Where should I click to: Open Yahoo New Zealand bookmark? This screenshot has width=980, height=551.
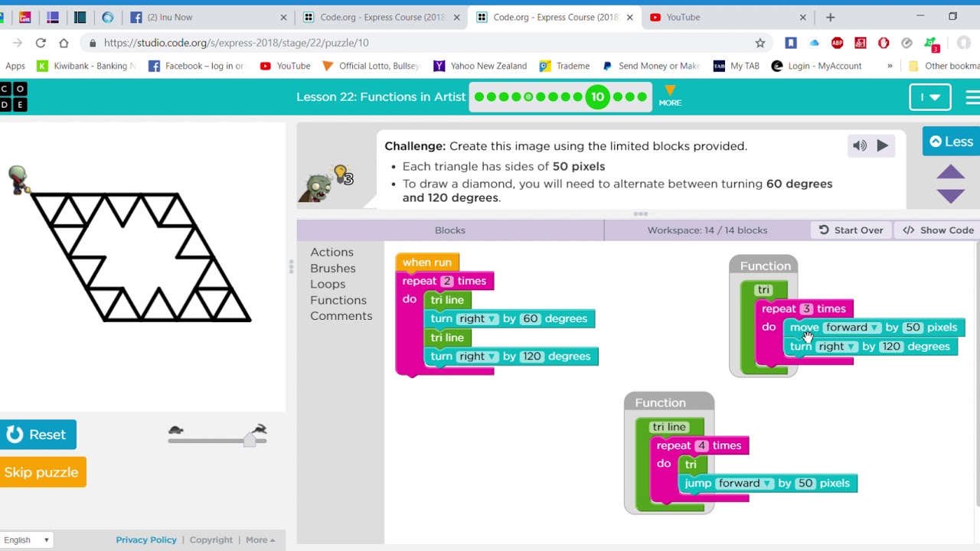pos(480,66)
